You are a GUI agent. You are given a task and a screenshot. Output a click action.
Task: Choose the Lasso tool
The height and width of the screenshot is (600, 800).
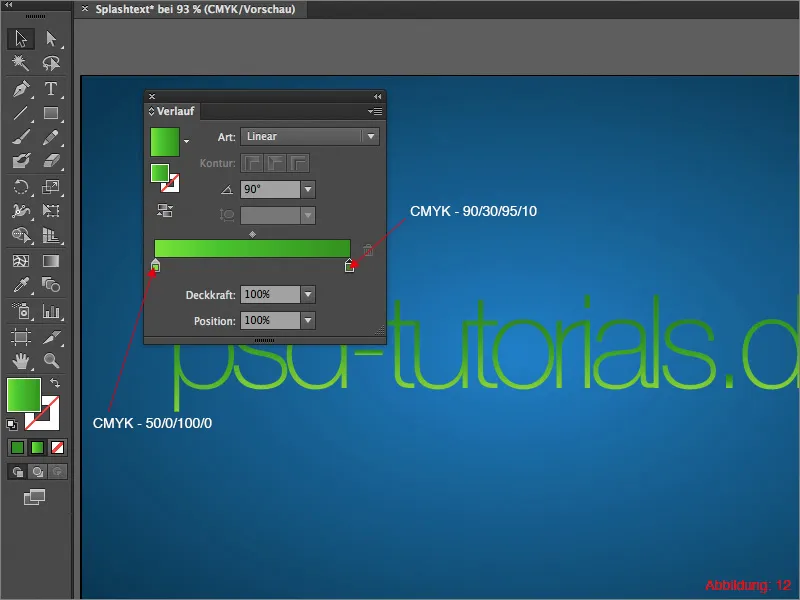click(x=51, y=63)
